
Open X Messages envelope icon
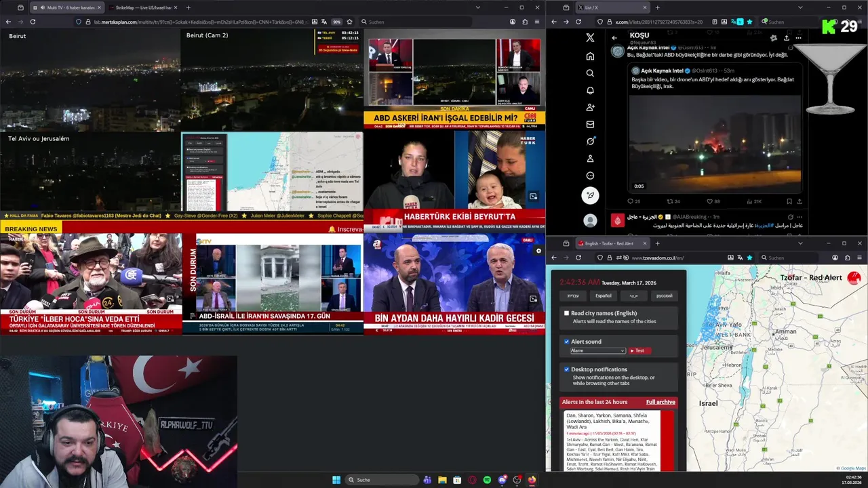click(590, 124)
